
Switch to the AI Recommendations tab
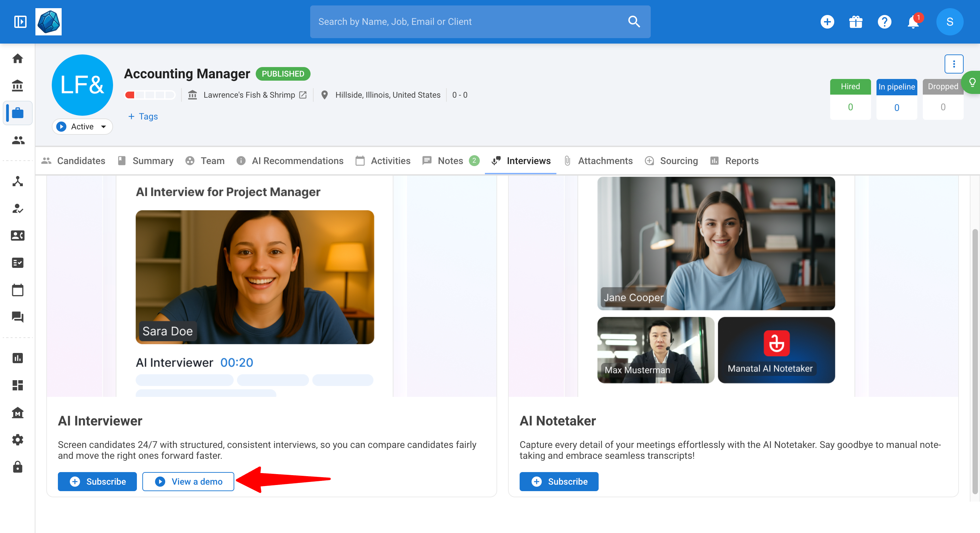[290, 161]
